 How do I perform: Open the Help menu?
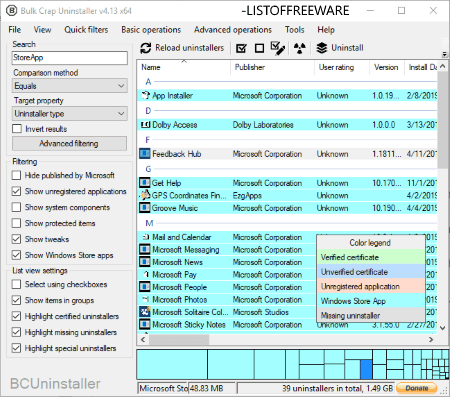[x=326, y=30]
